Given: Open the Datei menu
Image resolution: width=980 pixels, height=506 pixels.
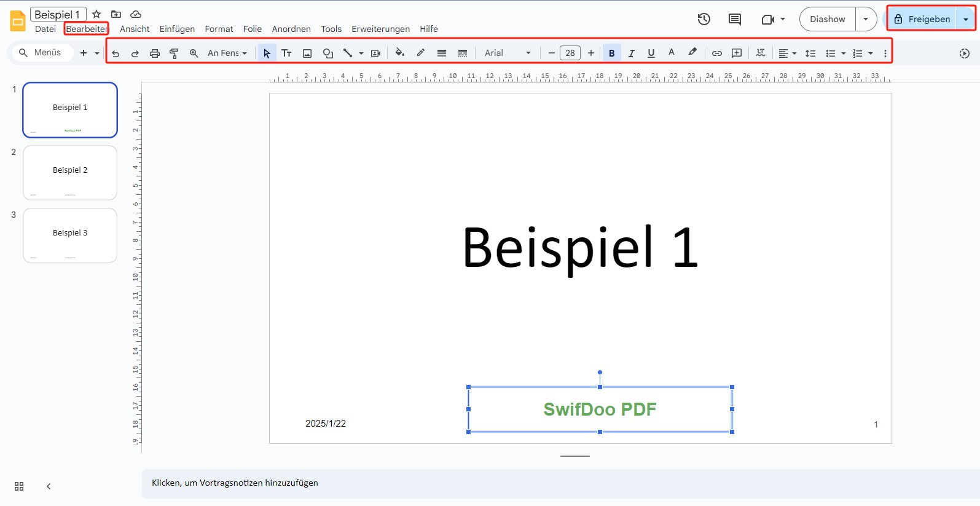Looking at the screenshot, I should 45,29.
